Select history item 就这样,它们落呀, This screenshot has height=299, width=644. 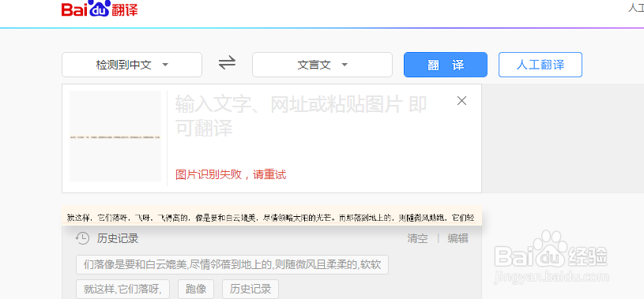coord(122,290)
